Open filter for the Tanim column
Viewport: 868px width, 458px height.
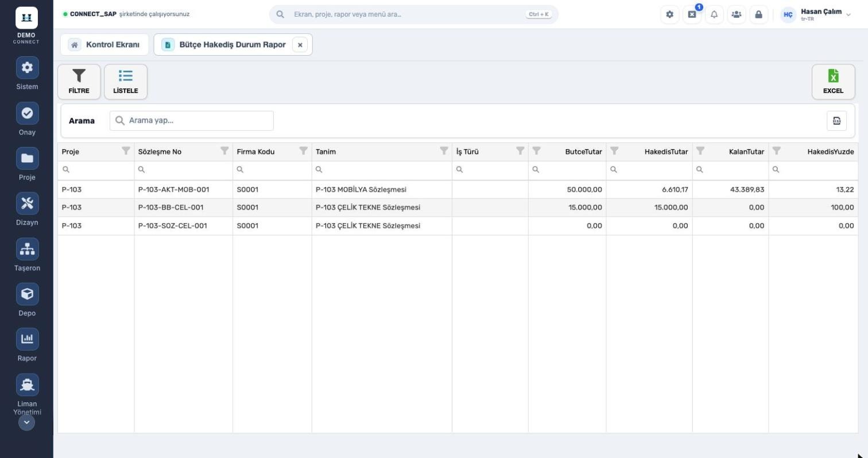point(444,151)
